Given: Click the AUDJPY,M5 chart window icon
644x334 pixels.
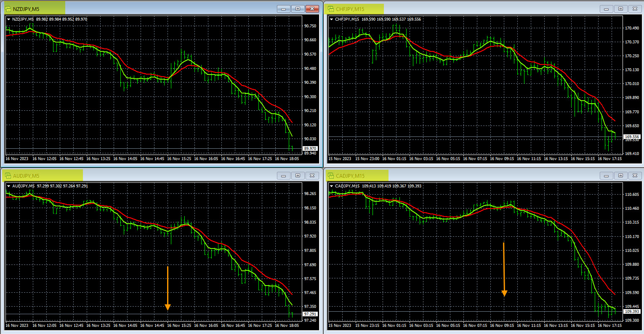Looking at the screenshot, I should click(x=8, y=176).
